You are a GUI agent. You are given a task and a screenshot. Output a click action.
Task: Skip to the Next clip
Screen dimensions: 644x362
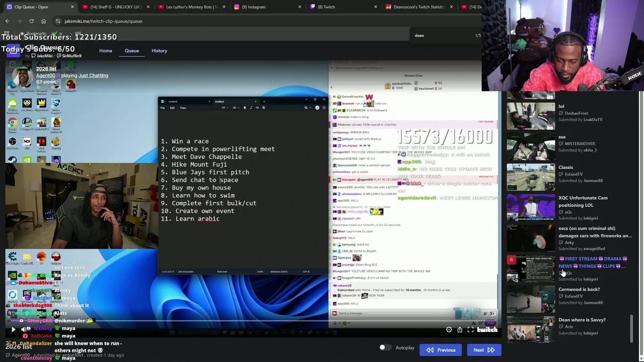tap(484, 350)
